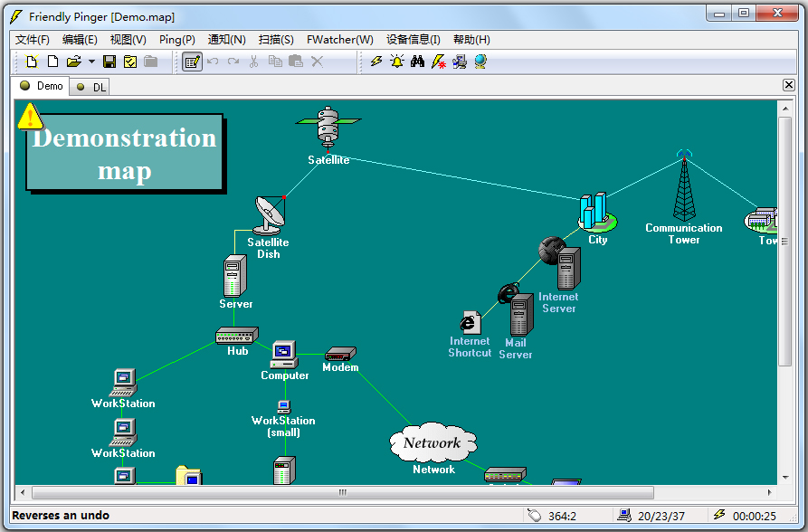Open the Ping(P) menu
Screen dimensions: 808x532
point(176,40)
